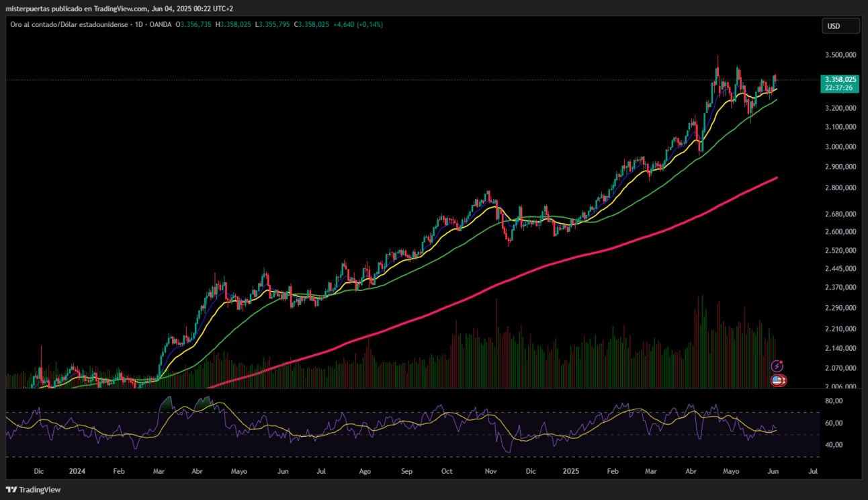Click the RSI 60,00 axis label

pos(834,423)
